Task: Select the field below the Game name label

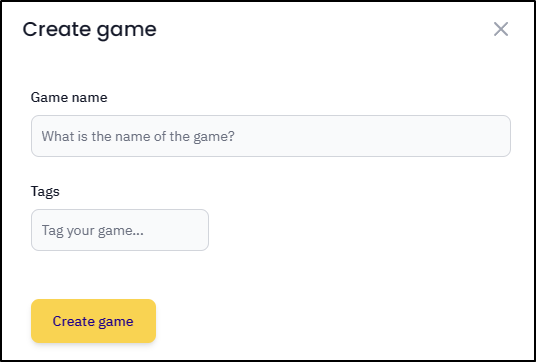Action: click(271, 136)
